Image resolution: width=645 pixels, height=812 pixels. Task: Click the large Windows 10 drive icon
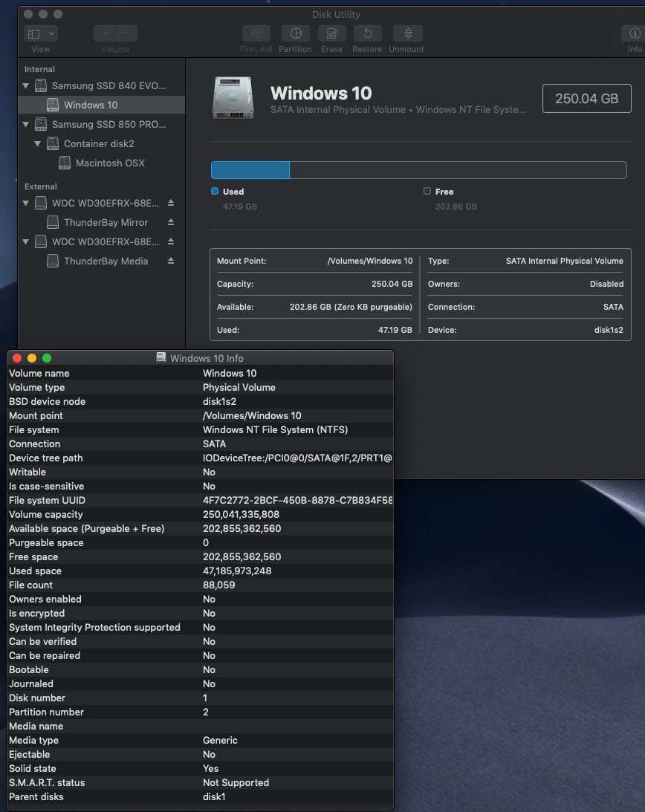tap(233, 97)
